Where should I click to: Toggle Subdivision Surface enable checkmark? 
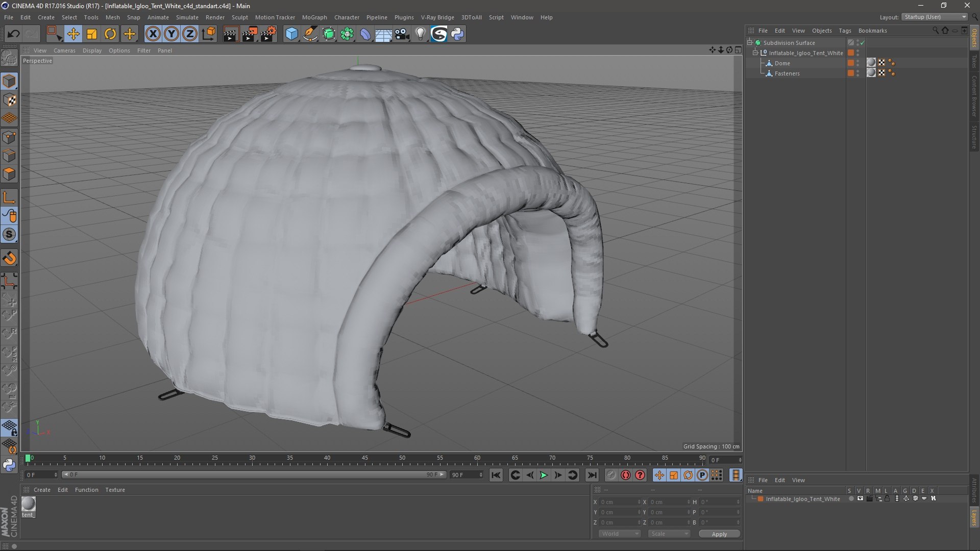point(862,43)
